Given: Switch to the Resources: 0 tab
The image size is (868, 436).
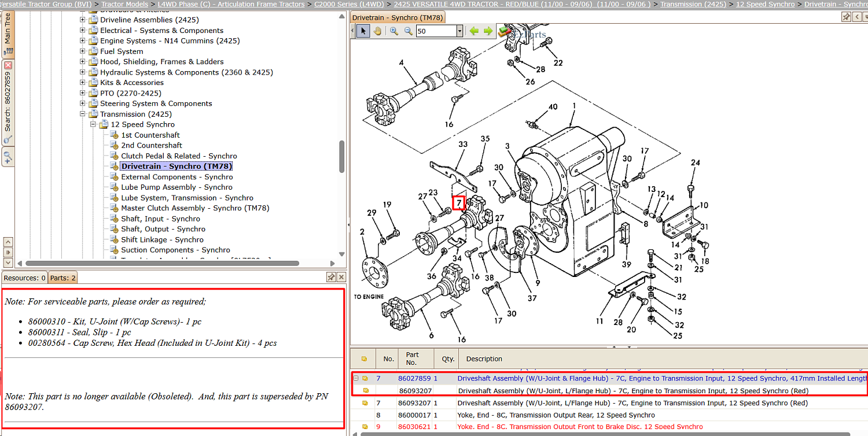Looking at the screenshot, I should pos(24,278).
